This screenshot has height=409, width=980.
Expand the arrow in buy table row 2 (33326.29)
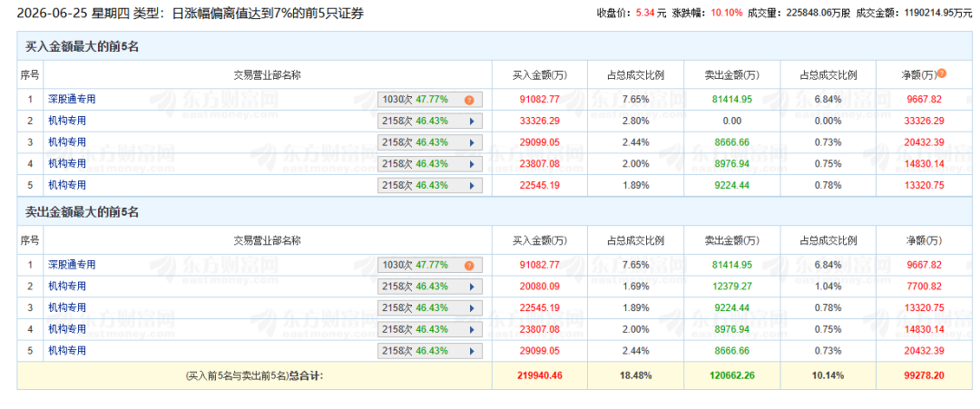471,122
